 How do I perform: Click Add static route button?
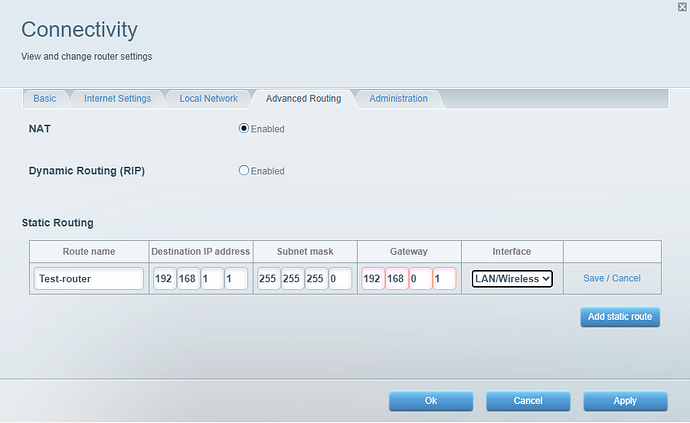pyautogui.click(x=620, y=317)
